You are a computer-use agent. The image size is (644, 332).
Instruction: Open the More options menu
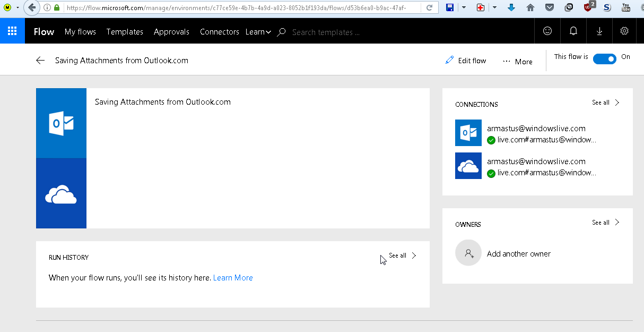(x=517, y=62)
